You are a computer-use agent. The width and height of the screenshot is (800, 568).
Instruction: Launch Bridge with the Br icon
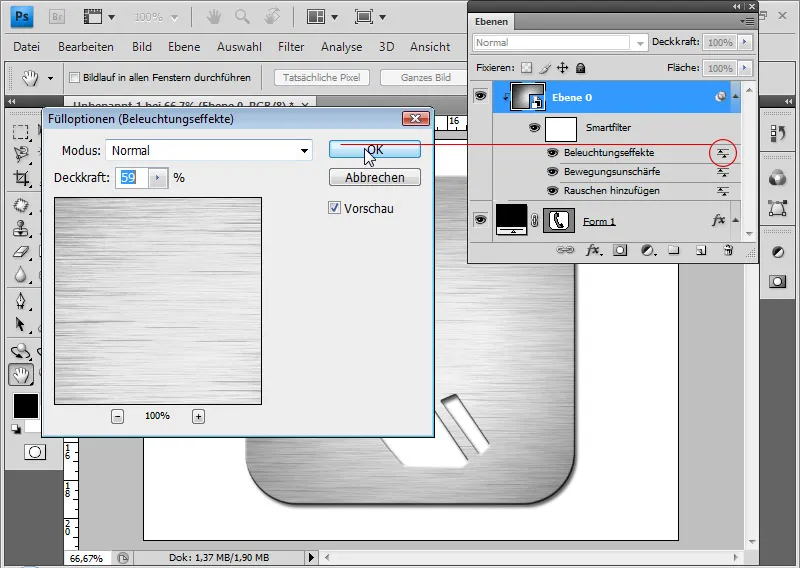tap(57, 17)
